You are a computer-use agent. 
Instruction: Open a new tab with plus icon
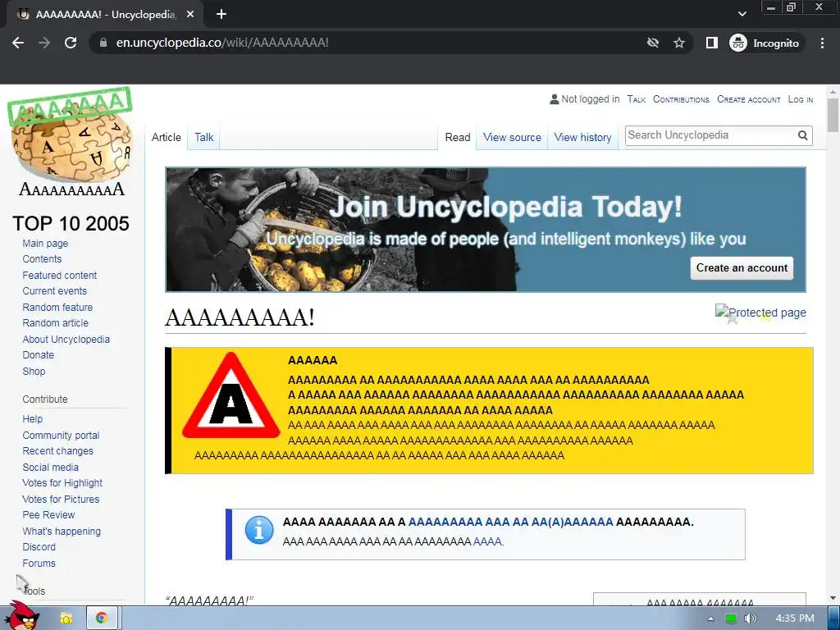pos(221,15)
